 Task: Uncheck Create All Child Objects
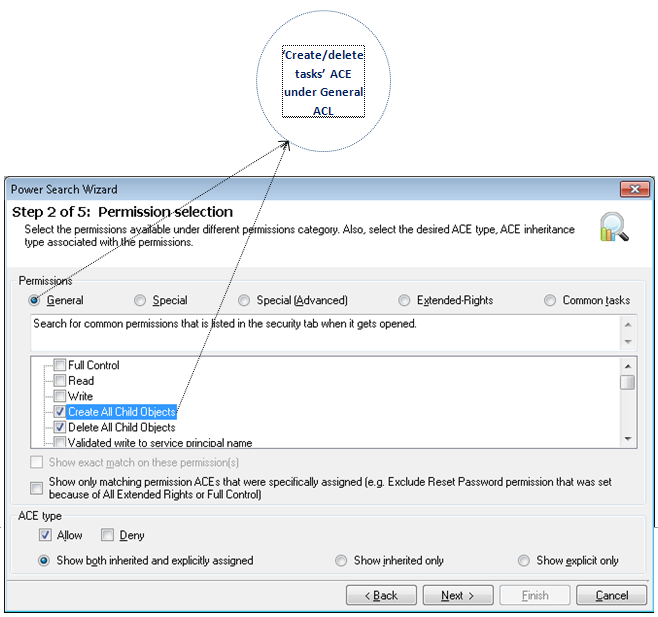tap(60, 412)
